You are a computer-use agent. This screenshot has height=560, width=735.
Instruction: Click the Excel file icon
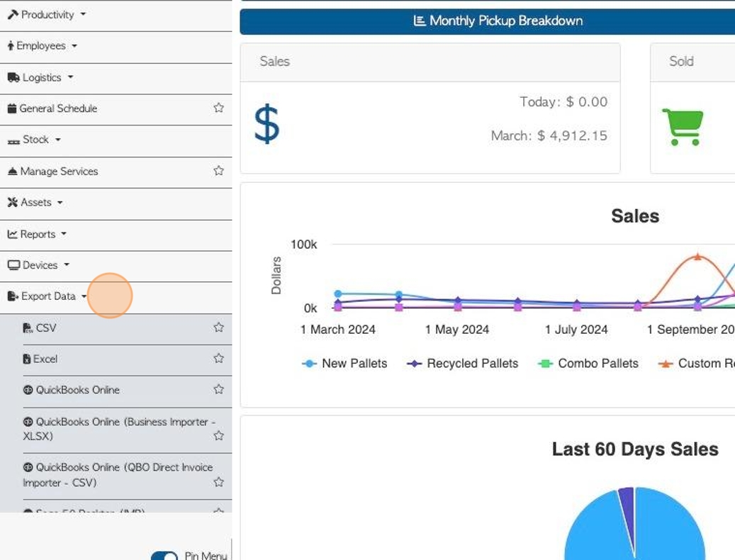27,359
